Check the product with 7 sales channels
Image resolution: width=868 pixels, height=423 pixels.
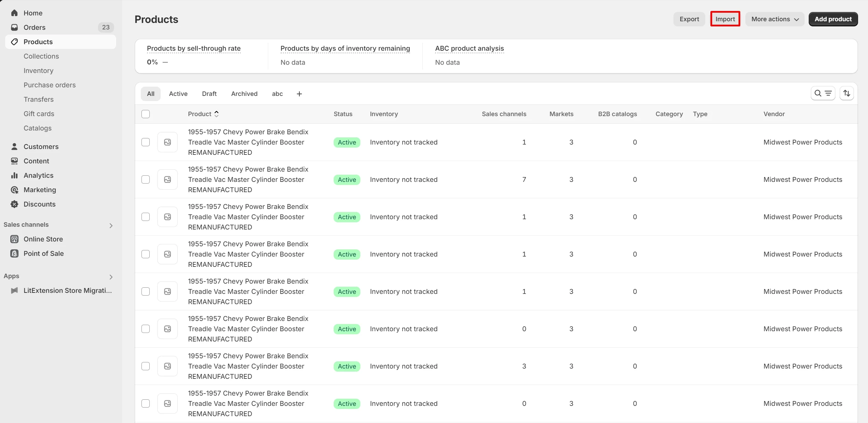click(x=146, y=179)
